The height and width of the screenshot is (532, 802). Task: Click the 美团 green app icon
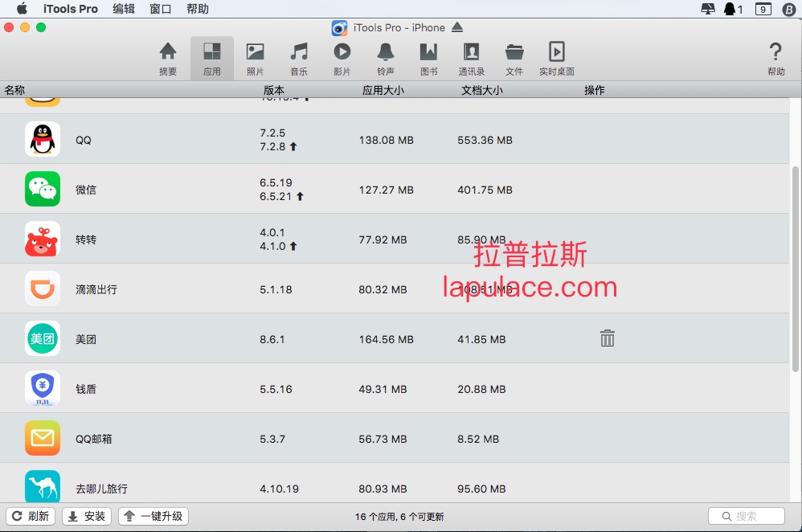pos(43,338)
